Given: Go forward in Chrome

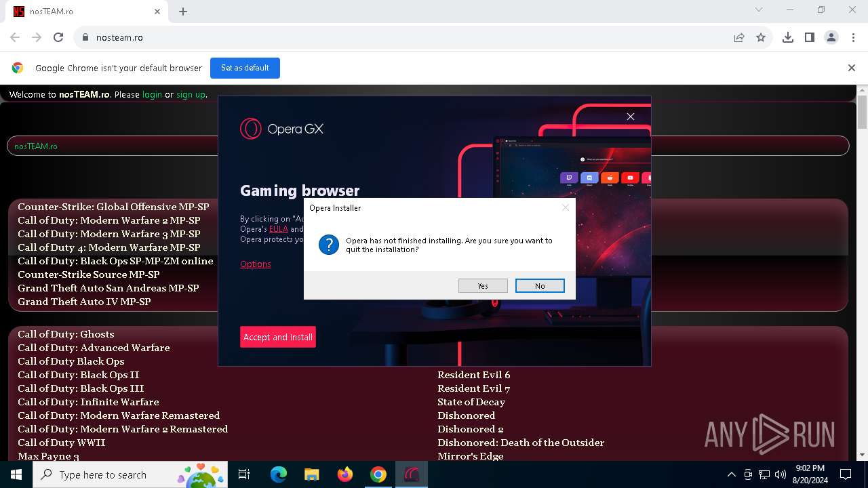Looking at the screenshot, I should pyautogui.click(x=37, y=37).
